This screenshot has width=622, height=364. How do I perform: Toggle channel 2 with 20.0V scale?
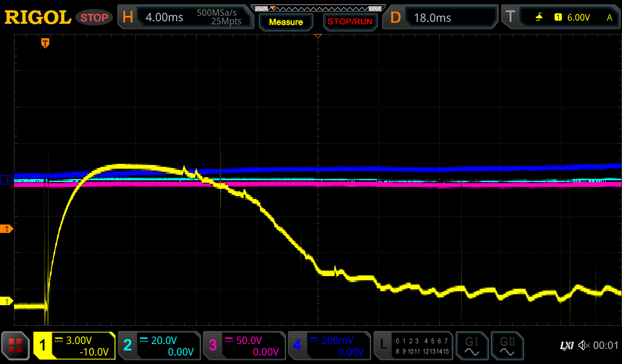159,346
